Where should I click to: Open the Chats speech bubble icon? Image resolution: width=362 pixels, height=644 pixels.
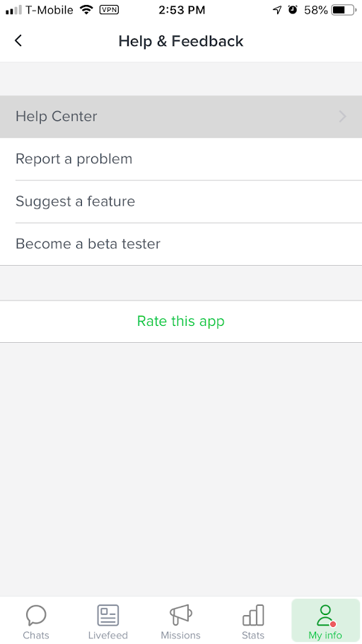[x=36, y=615]
